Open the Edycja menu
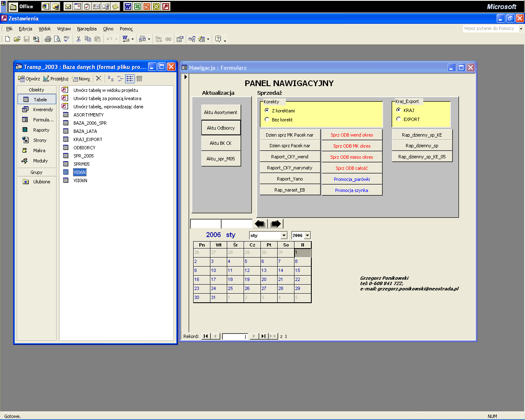525x420 pixels. click(25, 29)
